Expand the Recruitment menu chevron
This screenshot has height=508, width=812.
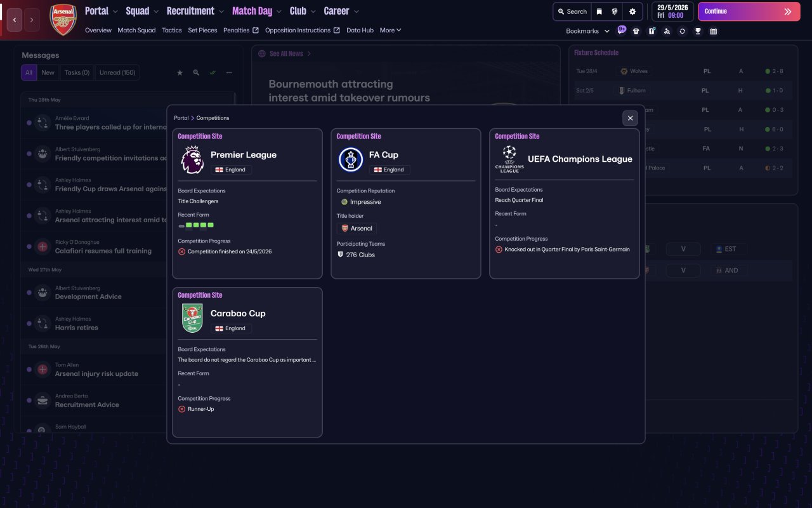click(221, 11)
